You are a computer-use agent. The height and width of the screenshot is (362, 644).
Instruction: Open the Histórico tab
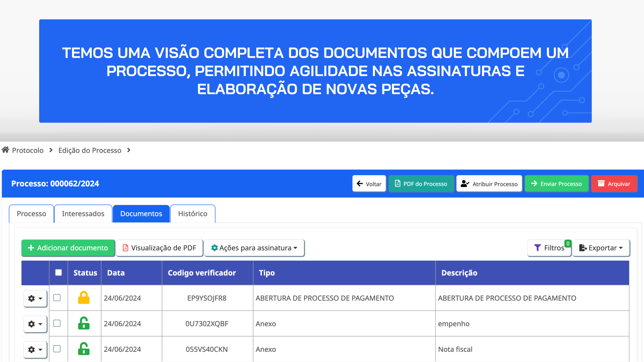pyautogui.click(x=192, y=214)
